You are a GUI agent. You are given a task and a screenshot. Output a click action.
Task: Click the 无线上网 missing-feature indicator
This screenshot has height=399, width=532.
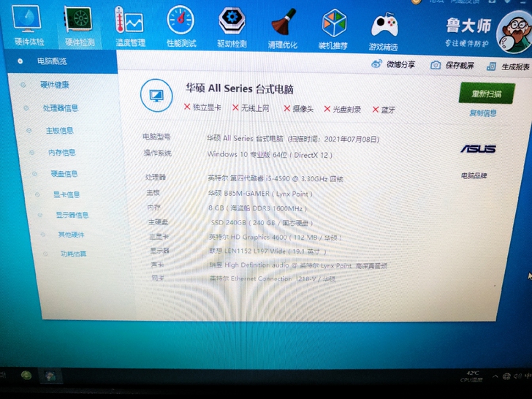(x=251, y=108)
